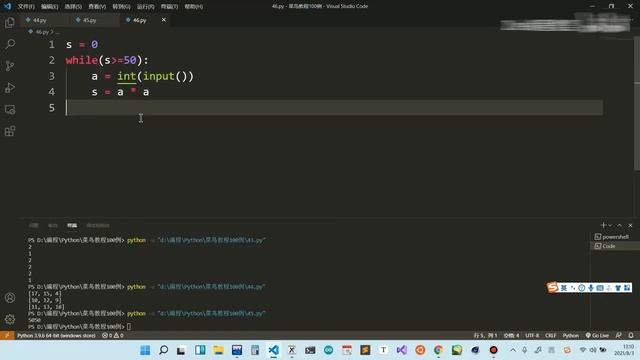The width and height of the screenshot is (640, 360).
Task: Show hidden system tray icons chevron
Action: [513, 350]
